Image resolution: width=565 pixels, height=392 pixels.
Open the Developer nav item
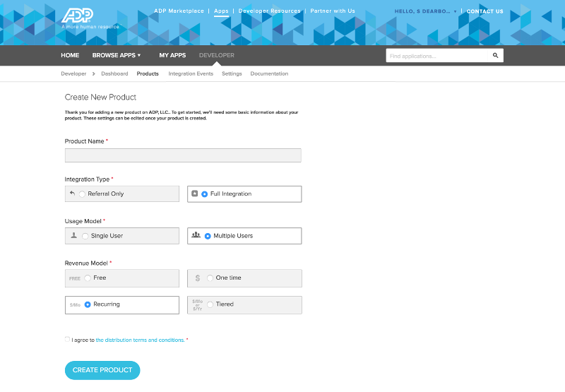(x=217, y=56)
